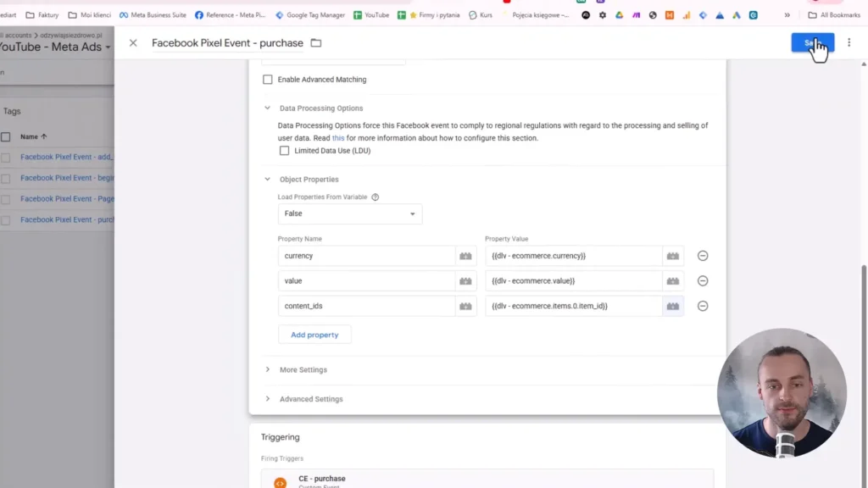Open the YouTube - Meta Ads container dropdown
This screenshot has width=868, height=488.
coord(55,47)
